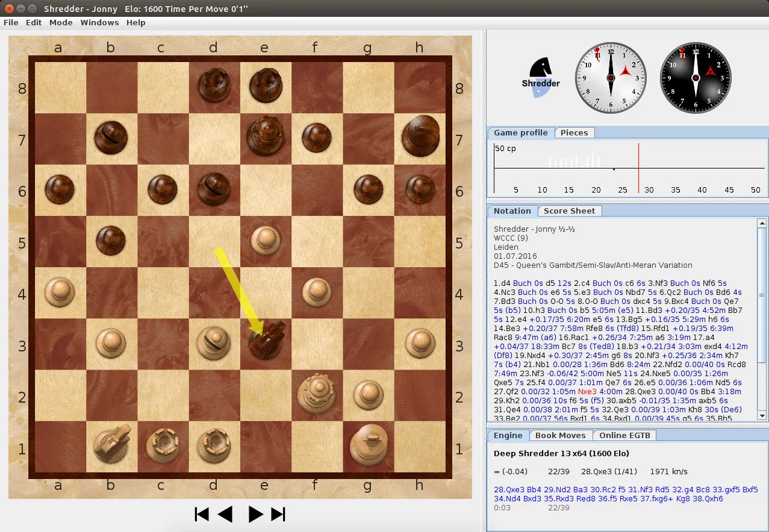Click the notation scrollbar thumb
This screenshot has width=769, height=532.
pos(762,295)
